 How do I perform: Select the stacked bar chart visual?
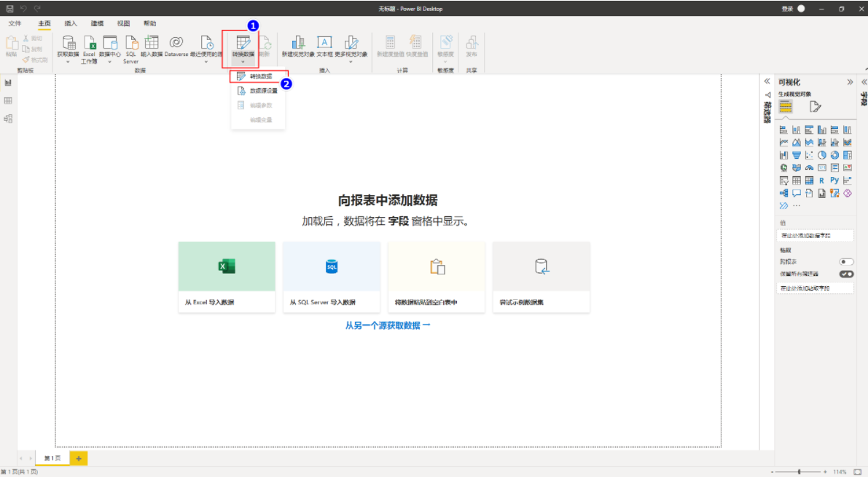tap(783, 130)
